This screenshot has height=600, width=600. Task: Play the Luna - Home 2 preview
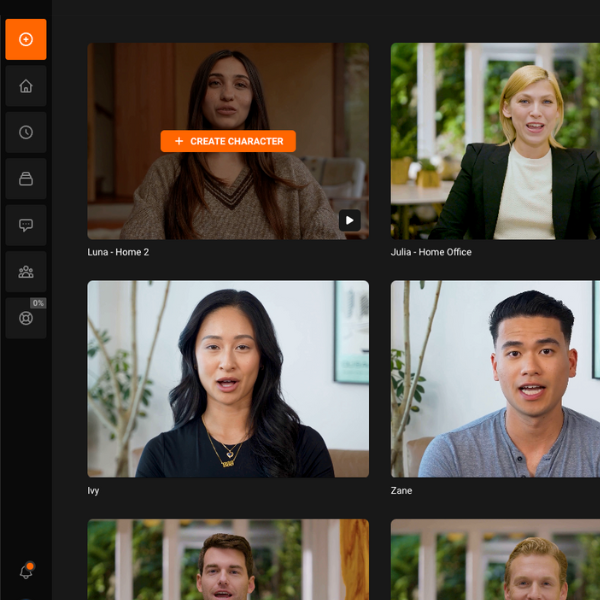[x=349, y=220]
